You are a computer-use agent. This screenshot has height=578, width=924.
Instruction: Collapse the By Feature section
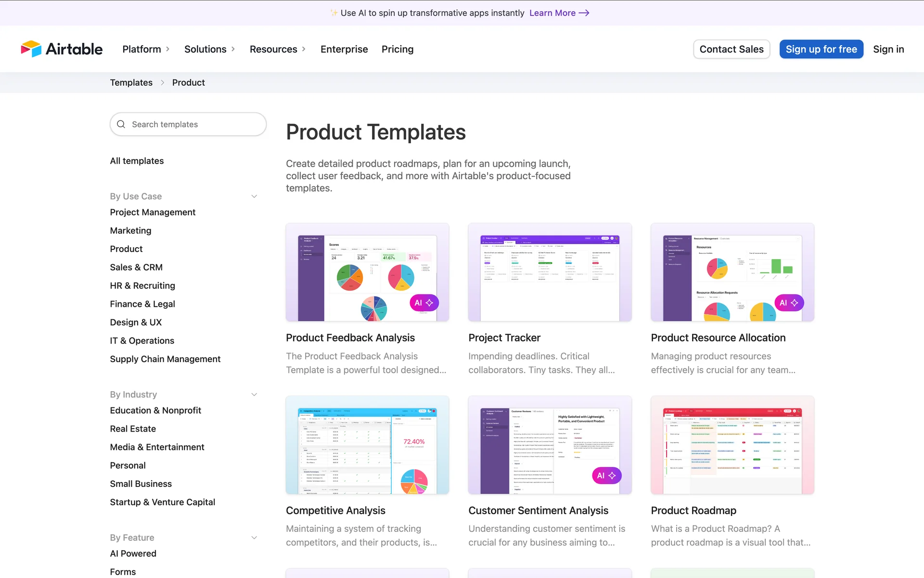click(254, 538)
